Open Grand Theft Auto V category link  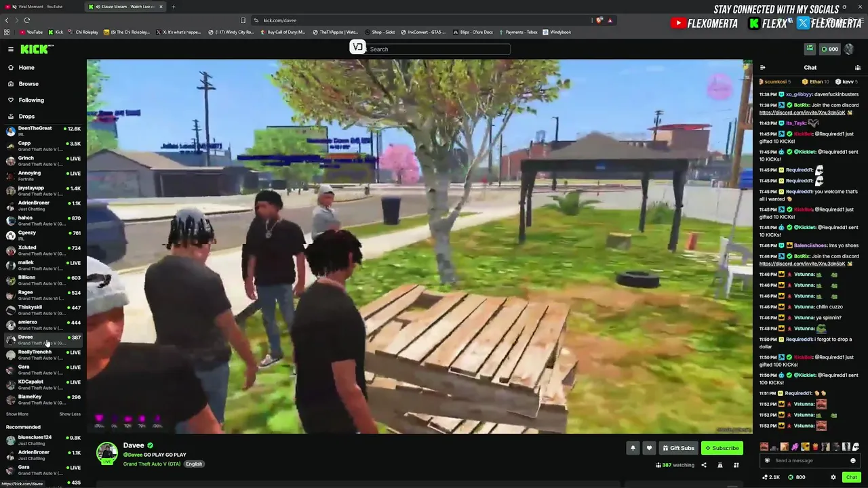coord(152,464)
